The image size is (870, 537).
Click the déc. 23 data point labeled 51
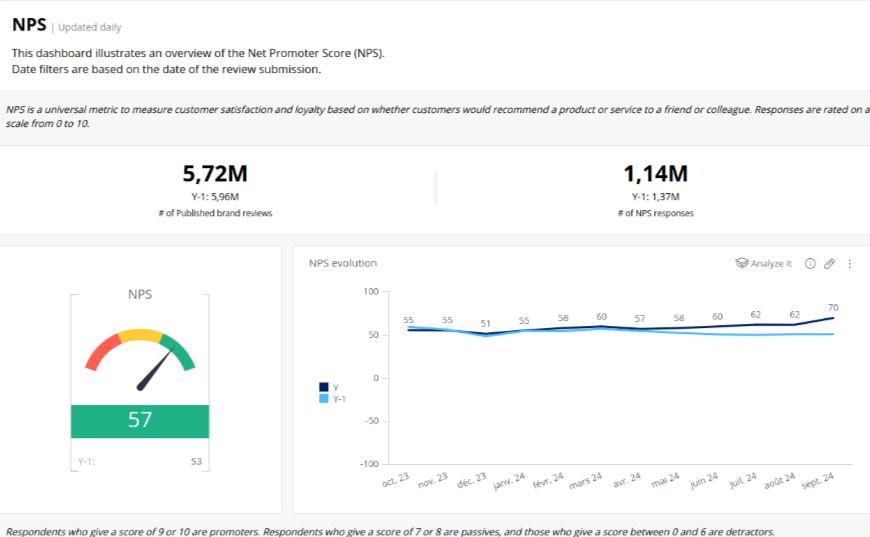(485, 334)
